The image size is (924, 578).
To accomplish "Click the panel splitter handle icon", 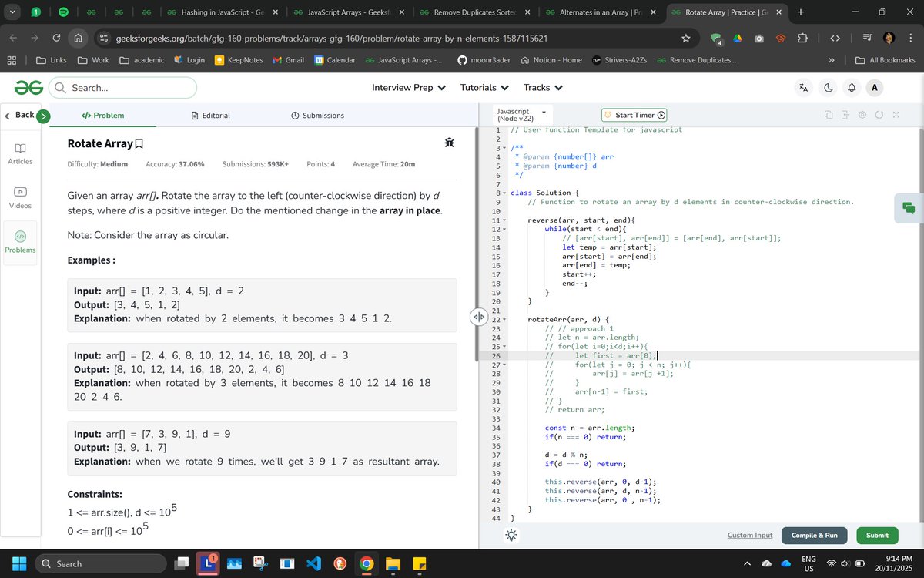I will point(478,316).
